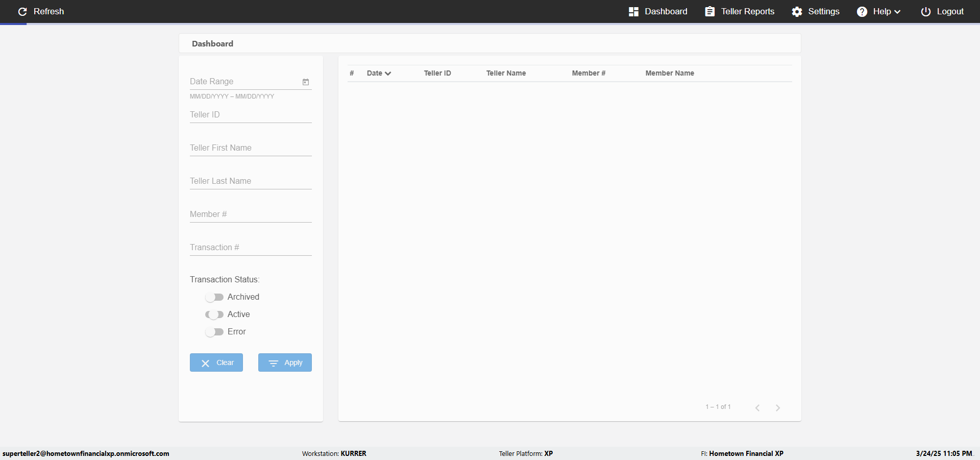This screenshot has height=460, width=980.
Task: Click Workstation KURRER in status bar
Action: [334, 453]
